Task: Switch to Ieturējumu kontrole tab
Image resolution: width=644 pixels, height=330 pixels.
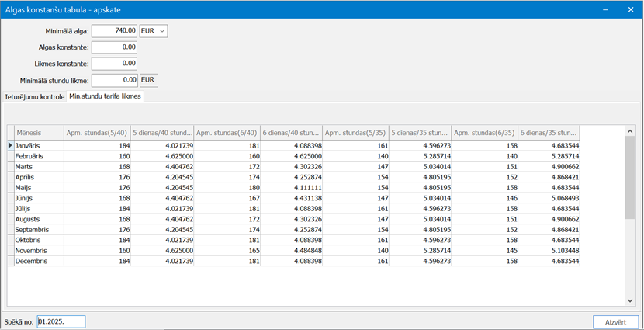Action: 35,97
